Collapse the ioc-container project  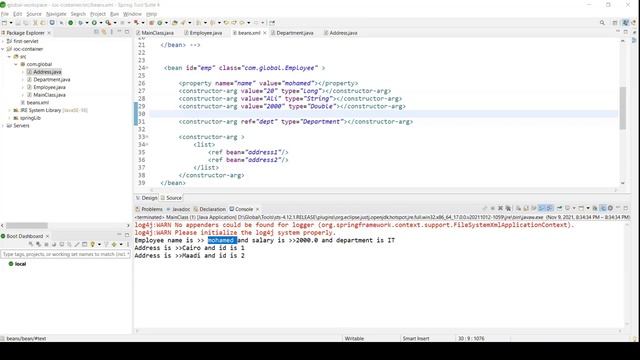coord(3,49)
